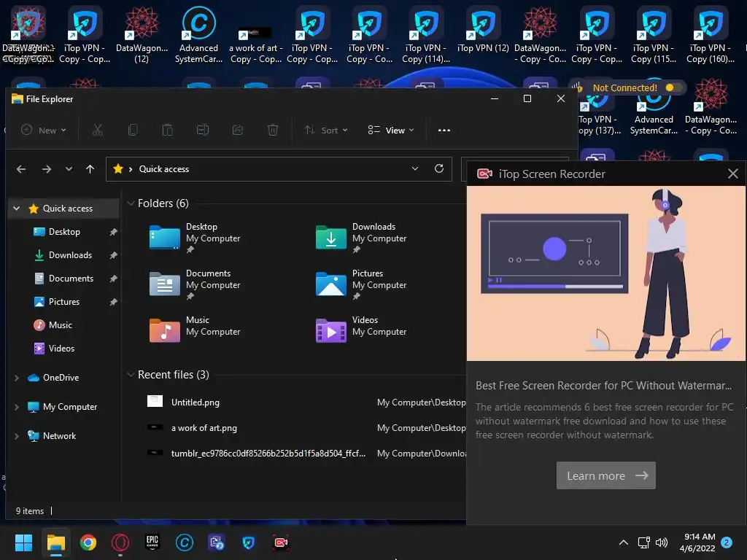Viewport: 747px width, 560px height.
Task: Collapse the Recent files (3) group
Action: pyautogui.click(x=131, y=375)
